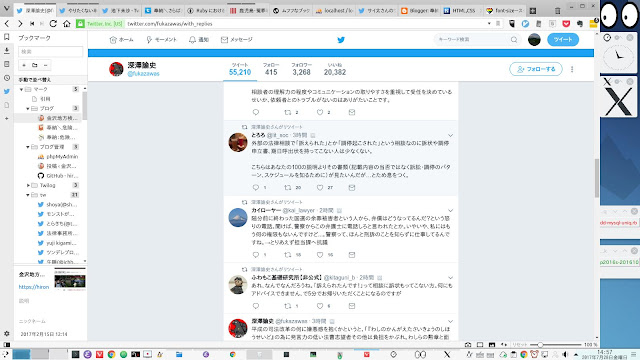Click the rewind history button
Screen dimensions: 640x360
tap(32, 24)
